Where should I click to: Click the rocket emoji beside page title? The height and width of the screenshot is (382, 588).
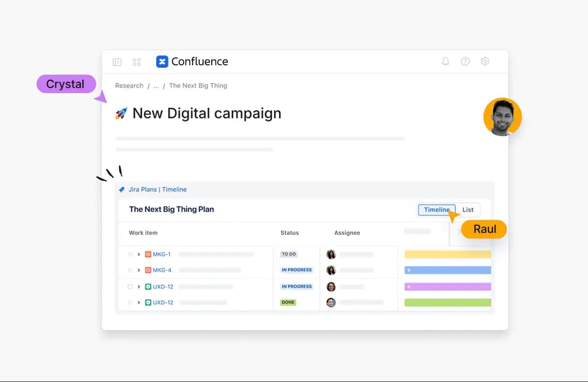point(121,113)
